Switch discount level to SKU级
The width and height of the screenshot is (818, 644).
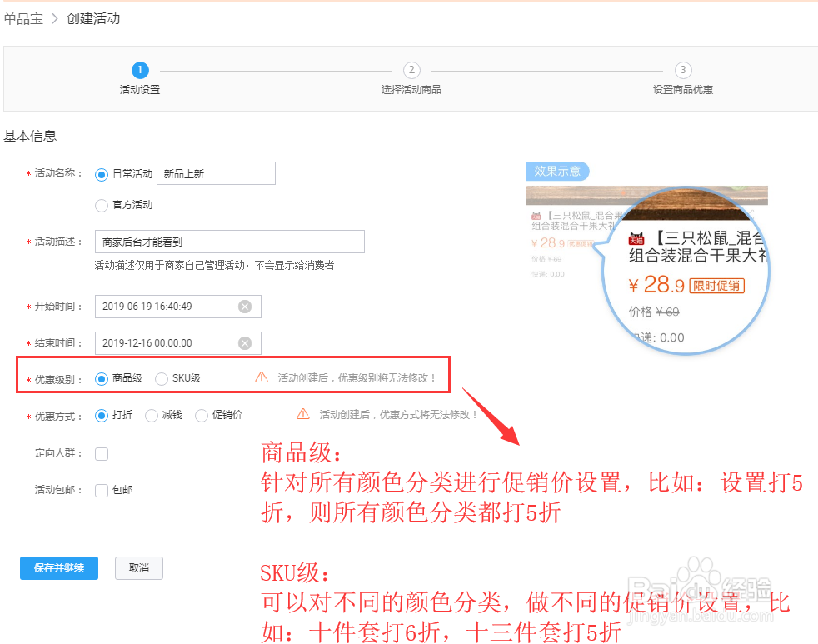point(162,377)
